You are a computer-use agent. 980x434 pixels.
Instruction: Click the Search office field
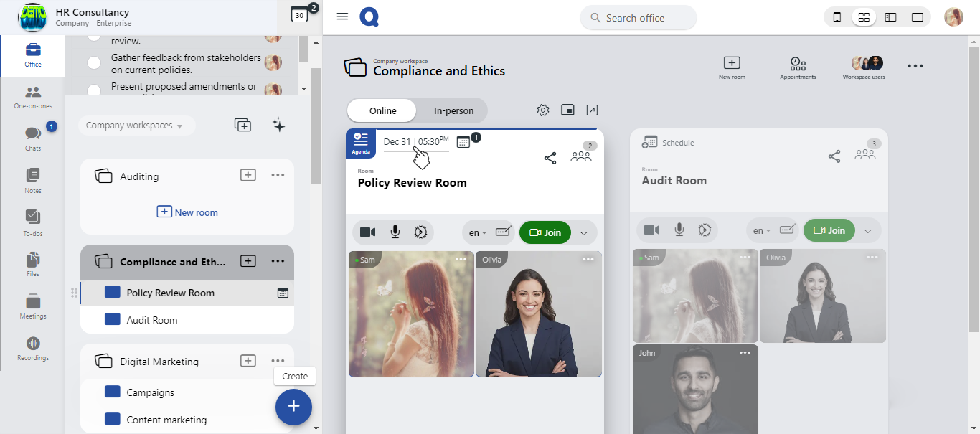point(638,18)
